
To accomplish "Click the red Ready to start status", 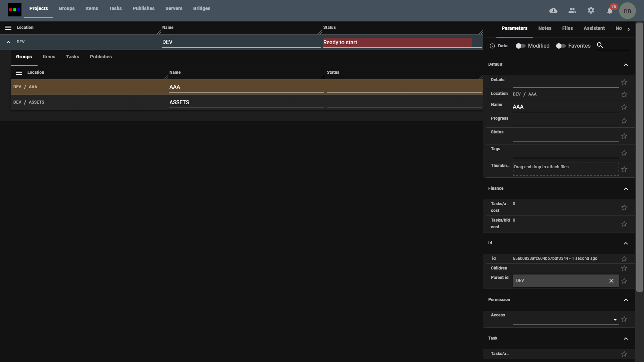I will (x=397, y=43).
